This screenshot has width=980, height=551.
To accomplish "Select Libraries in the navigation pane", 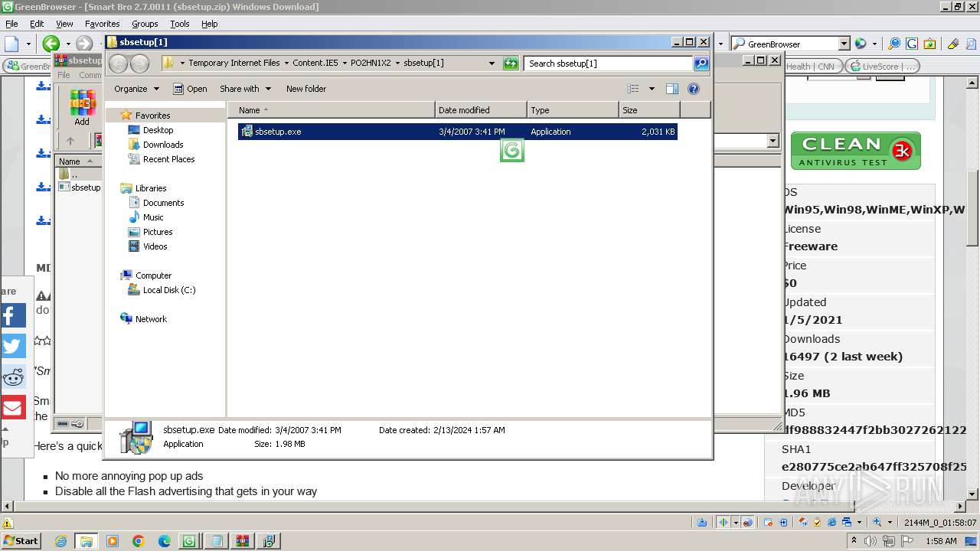I will click(151, 188).
